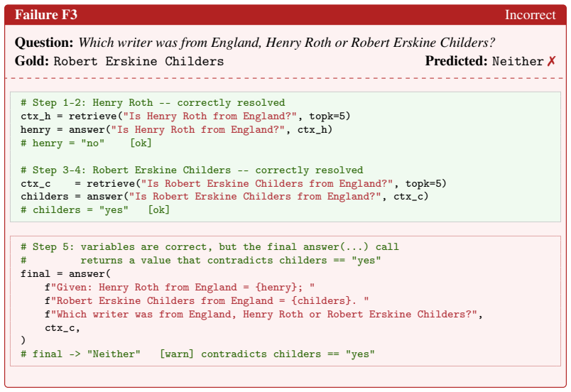Click the f-string with {childers} placeholder
This screenshot has height=392, width=571.
point(207,300)
